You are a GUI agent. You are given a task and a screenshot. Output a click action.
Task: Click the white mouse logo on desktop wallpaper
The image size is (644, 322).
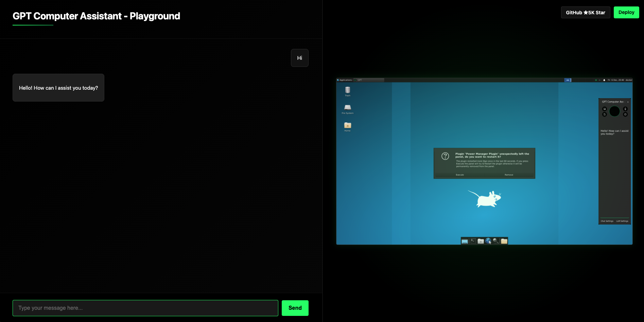[x=485, y=199]
